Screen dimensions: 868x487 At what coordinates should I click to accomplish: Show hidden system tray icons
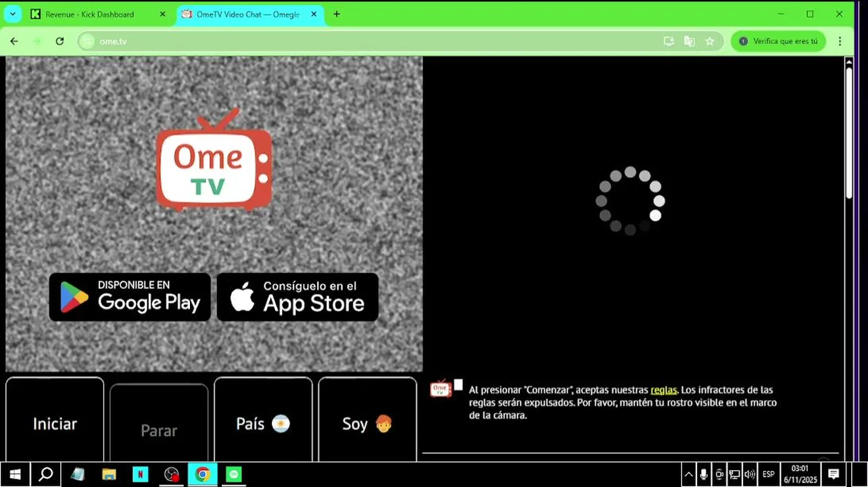point(689,474)
